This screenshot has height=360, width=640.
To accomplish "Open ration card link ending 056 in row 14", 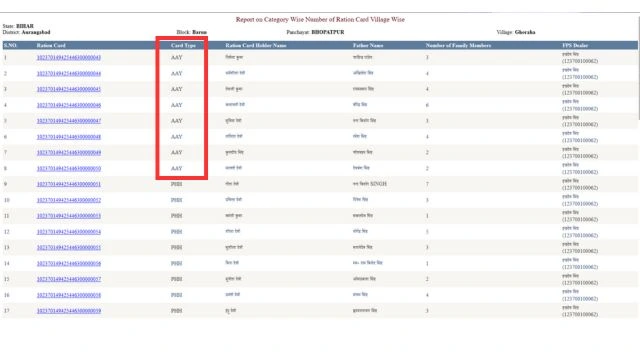I will click(69, 264).
